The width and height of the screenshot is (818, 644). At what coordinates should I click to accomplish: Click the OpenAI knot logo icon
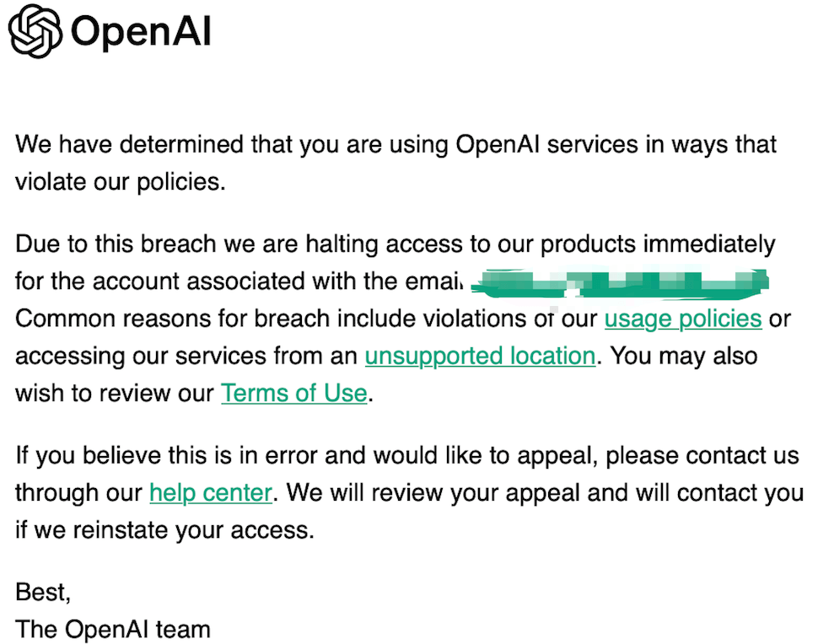[x=35, y=30]
